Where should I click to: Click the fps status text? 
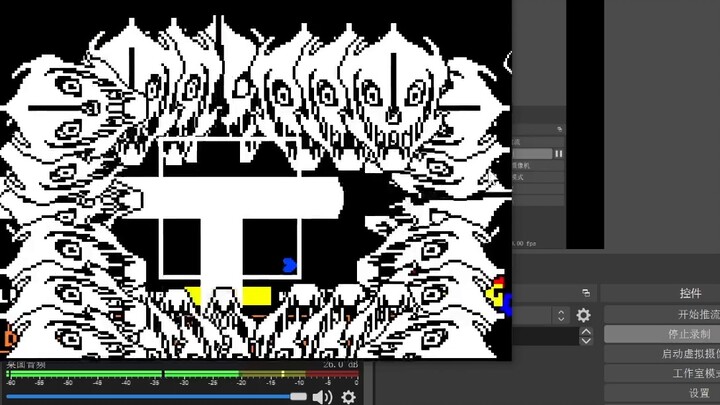(524, 243)
